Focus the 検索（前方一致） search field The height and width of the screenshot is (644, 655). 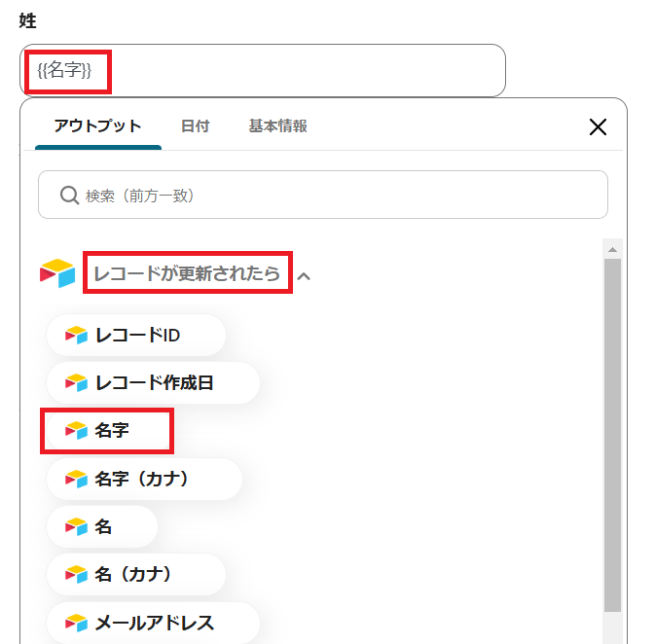click(331, 196)
